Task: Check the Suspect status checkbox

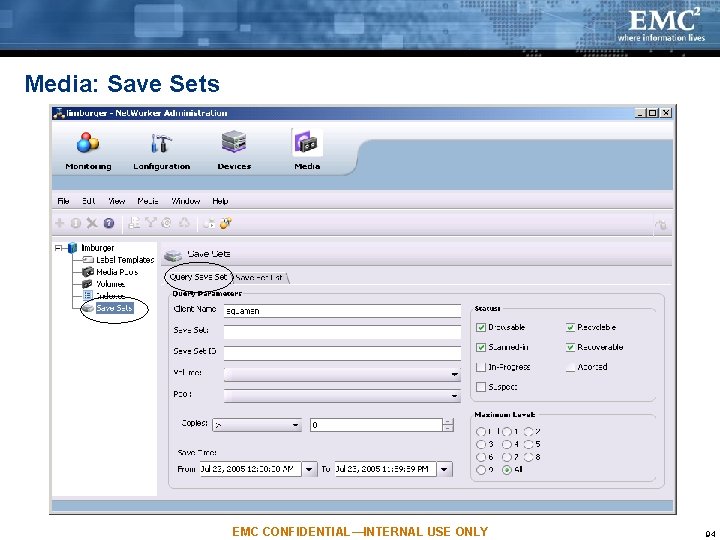Action: [481, 387]
